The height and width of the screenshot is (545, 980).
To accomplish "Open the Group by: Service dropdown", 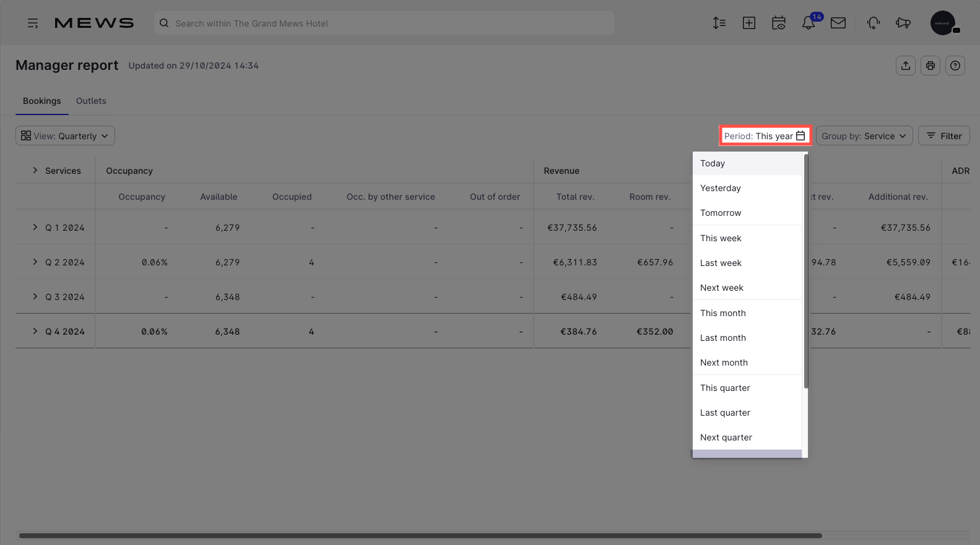I will (864, 136).
